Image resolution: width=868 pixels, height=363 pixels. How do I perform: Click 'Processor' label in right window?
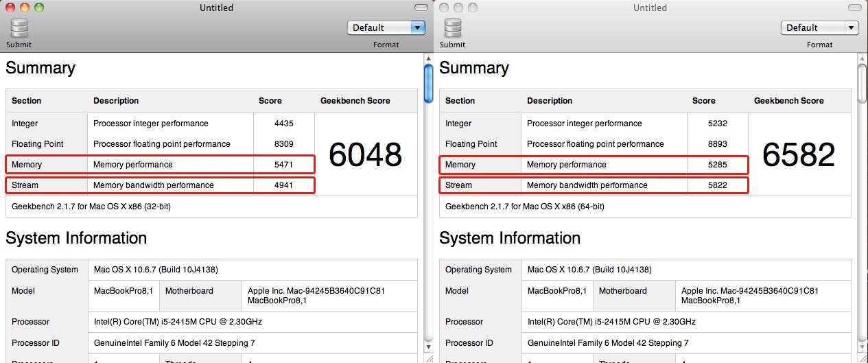(x=465, y=322)
